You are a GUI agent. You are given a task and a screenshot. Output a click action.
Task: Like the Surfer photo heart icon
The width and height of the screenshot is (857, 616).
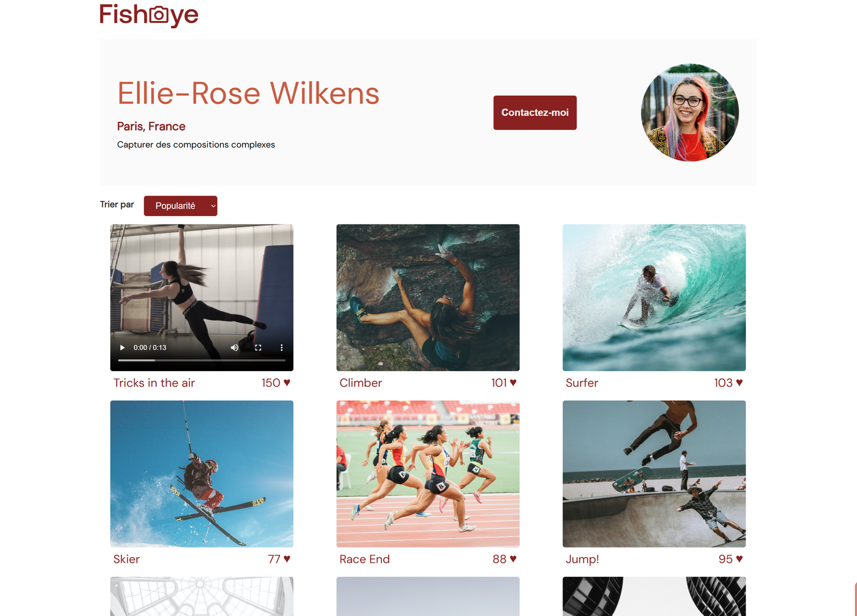(x=739, y=382)
